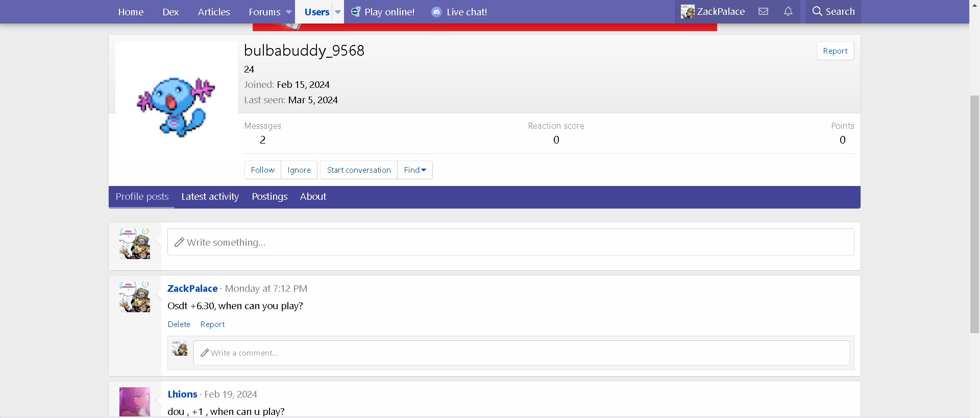Report the Osdt profile post
980x418 pixels.
click(212, 324)
